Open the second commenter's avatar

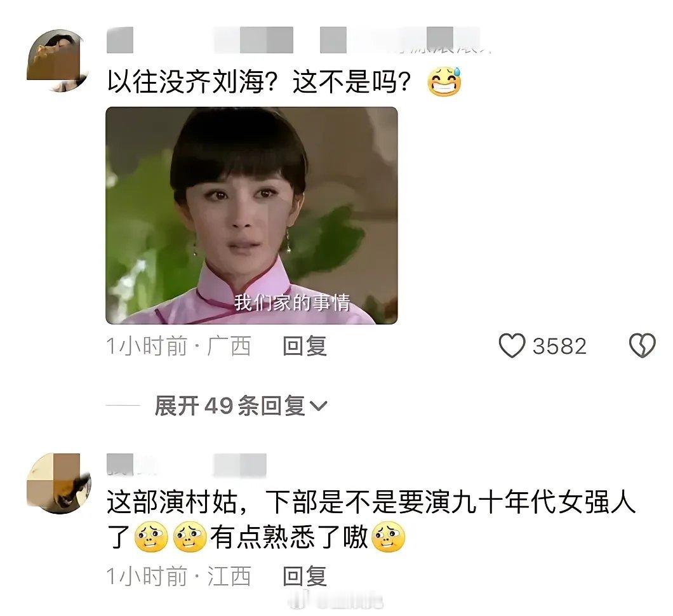tap(59, 483)
